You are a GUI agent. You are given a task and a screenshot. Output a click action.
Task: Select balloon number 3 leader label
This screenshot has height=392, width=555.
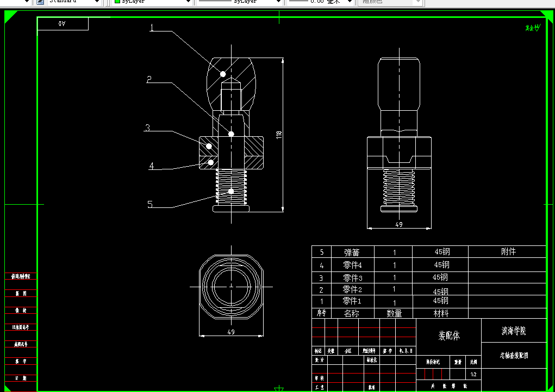pos(148,128)
